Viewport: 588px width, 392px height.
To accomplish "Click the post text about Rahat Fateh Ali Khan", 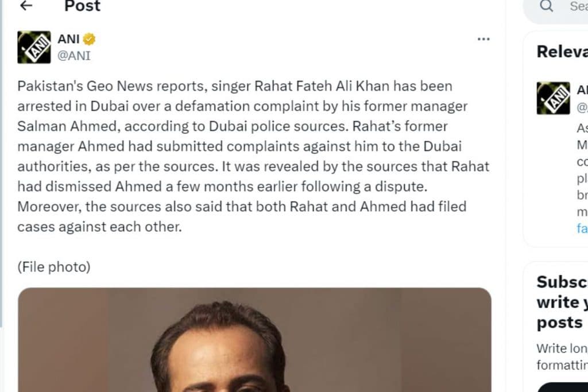I will [253, 156].
